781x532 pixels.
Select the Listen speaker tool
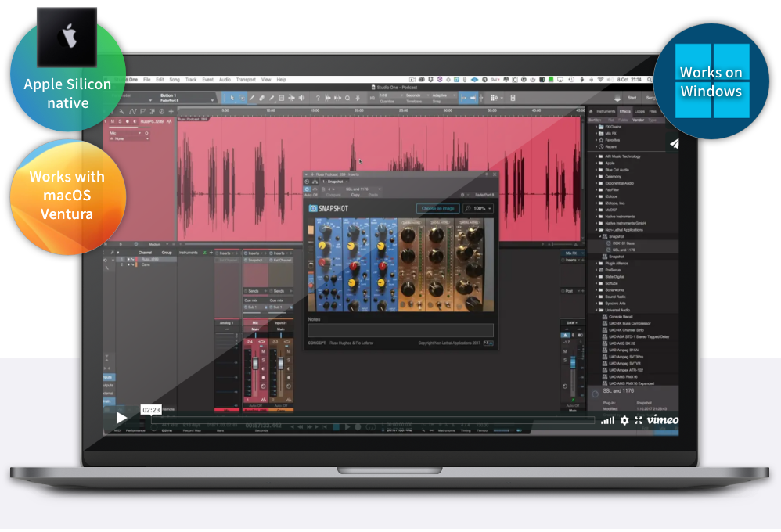point(301,98)
